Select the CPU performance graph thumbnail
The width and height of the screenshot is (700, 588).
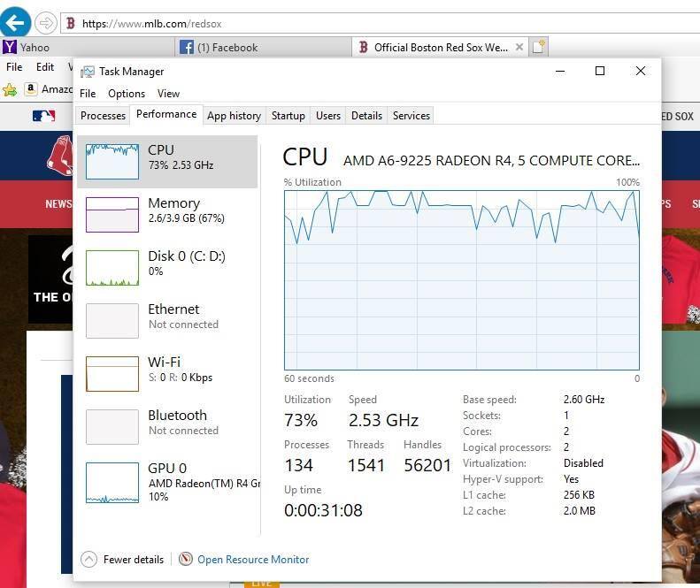[x=112, y=161]
